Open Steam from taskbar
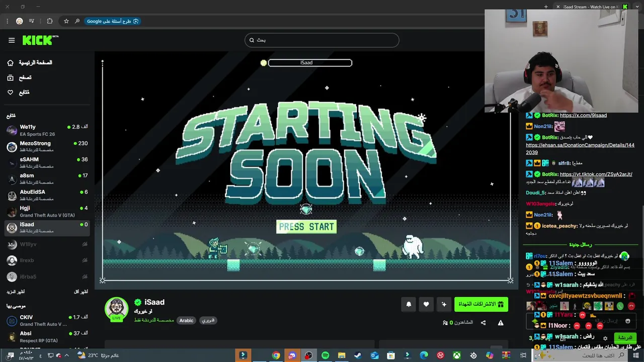 (358, 355)
